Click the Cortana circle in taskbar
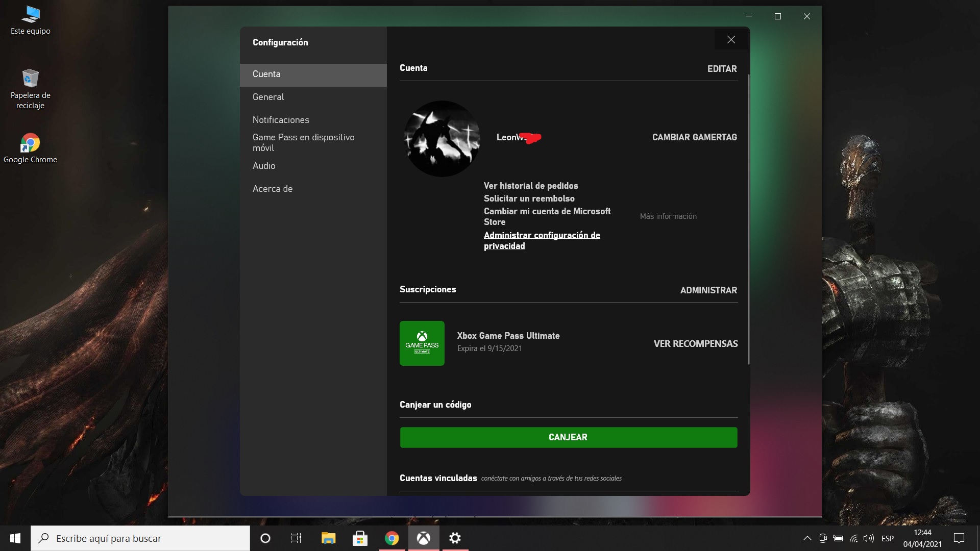Viewport: 980px width, 551px height. 265,538
